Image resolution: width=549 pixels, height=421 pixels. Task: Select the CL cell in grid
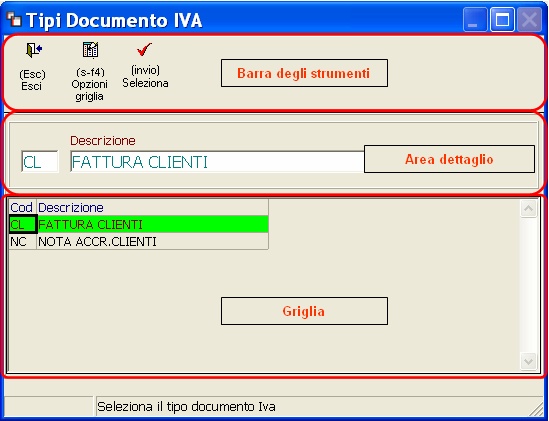tap(23, 224)
